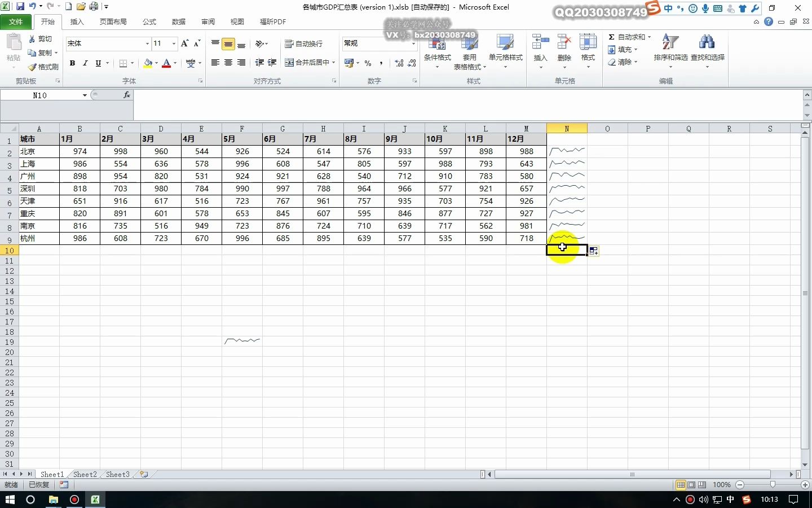Open Conditional Formatting (条件格式) menu
Viewport: 812px width, 508px height.
click(438, 51)
